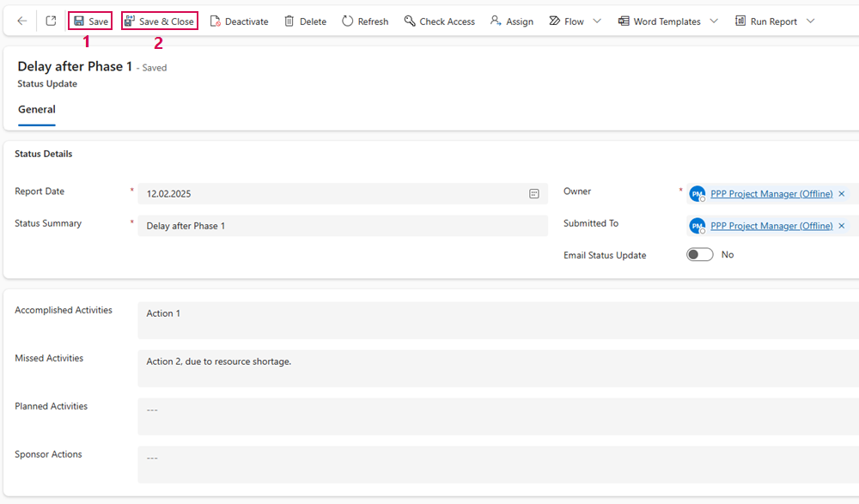859x504 pixels.
Task: Remove the Owner lookup value
Action: (842, 194)
